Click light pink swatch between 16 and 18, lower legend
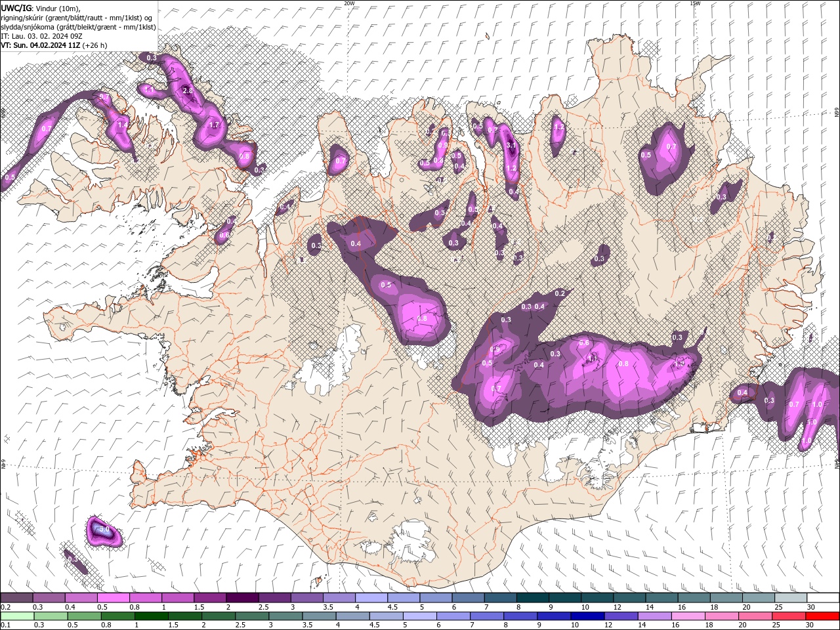This screenshot has height=630, width=840. click(687, 616)
